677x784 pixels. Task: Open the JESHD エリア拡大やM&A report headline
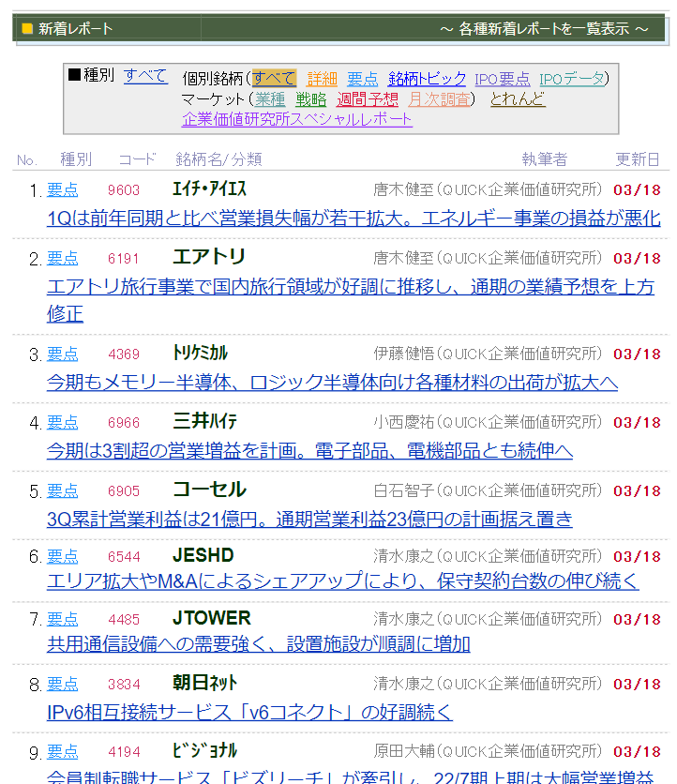point(342,581)
